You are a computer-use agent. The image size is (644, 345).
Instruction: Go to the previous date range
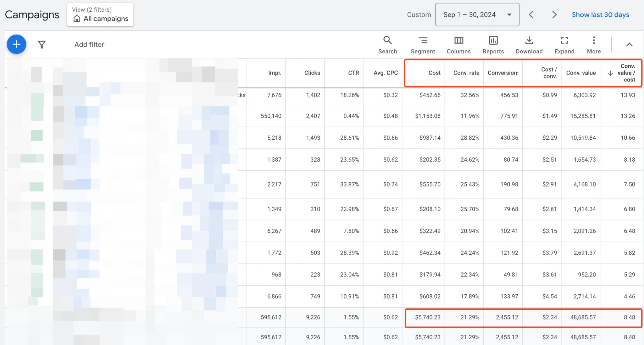[531, 15]
